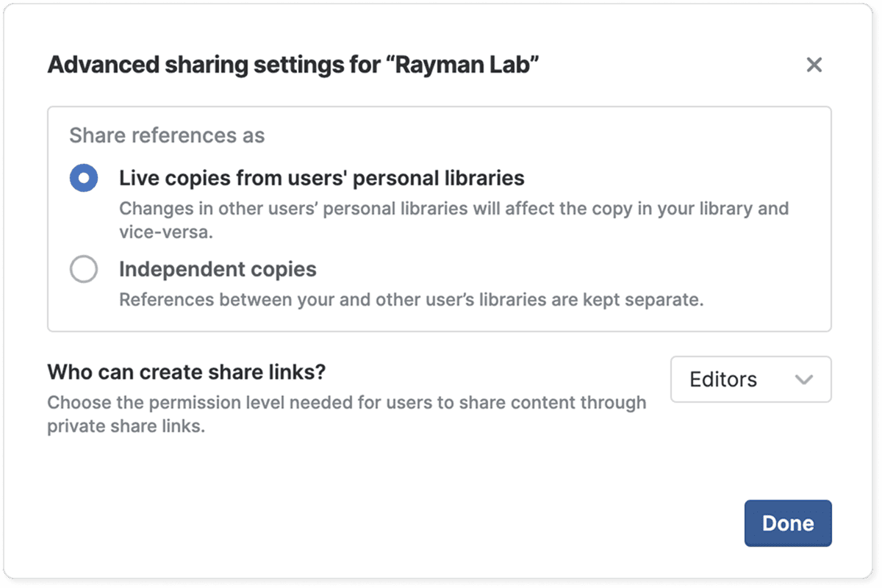Open the Editors permission dropdown

point(750,379)
